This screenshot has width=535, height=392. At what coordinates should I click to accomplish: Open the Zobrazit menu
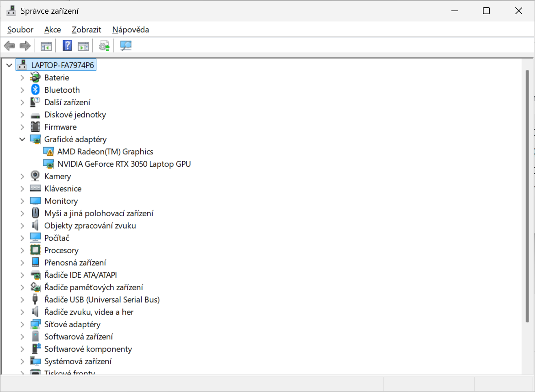point(86,30)
